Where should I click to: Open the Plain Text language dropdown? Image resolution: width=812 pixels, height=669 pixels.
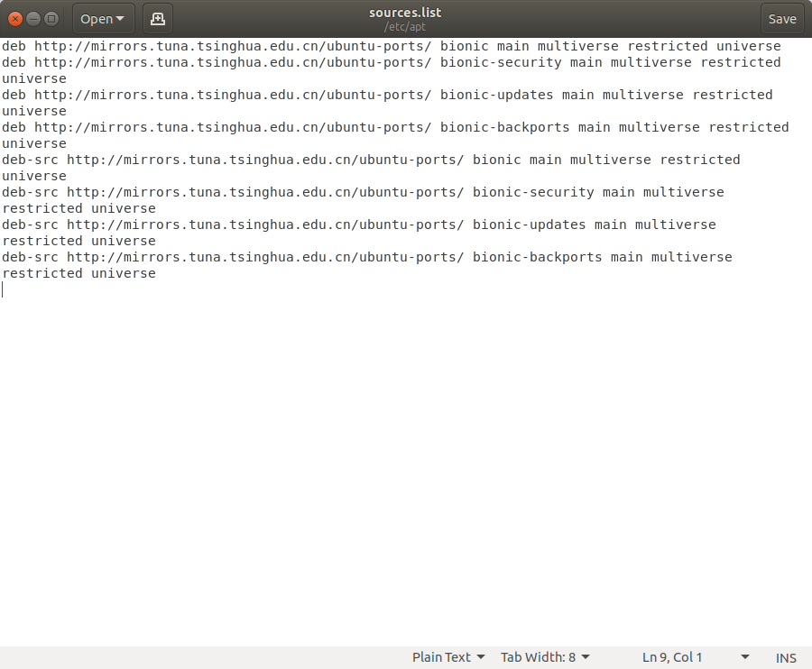click(x=448, y=657)
